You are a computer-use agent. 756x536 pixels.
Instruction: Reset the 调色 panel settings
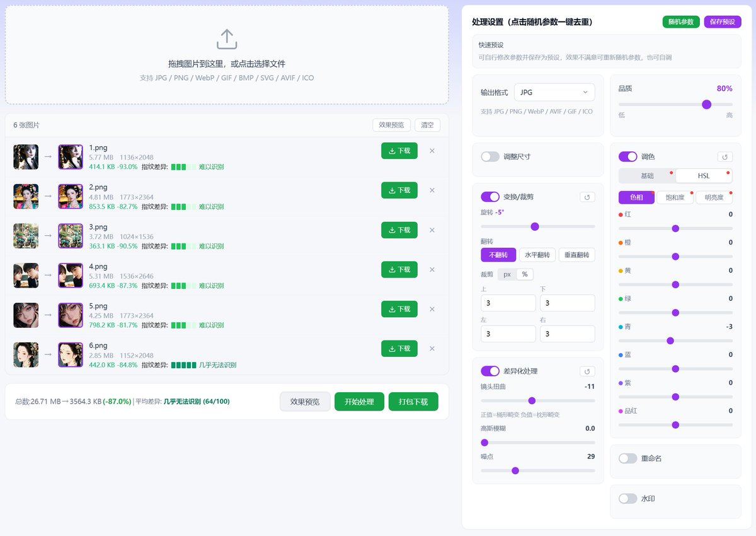[724, 156]
